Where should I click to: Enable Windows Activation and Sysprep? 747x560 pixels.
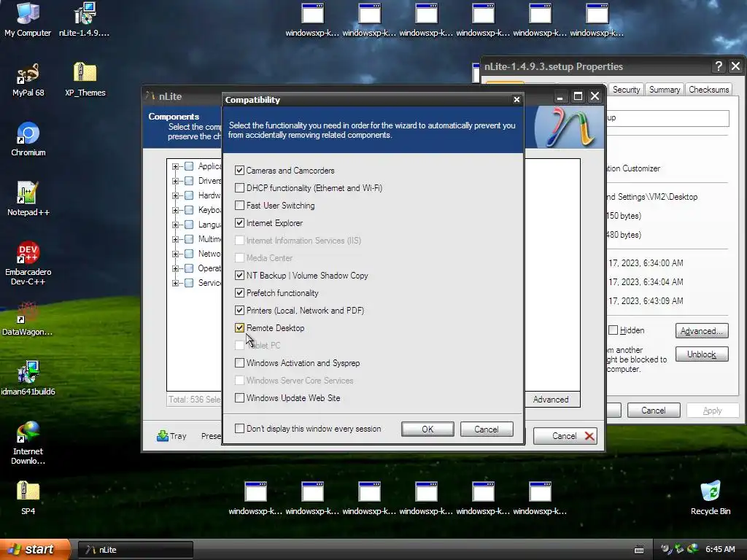(x=239, y=363)
